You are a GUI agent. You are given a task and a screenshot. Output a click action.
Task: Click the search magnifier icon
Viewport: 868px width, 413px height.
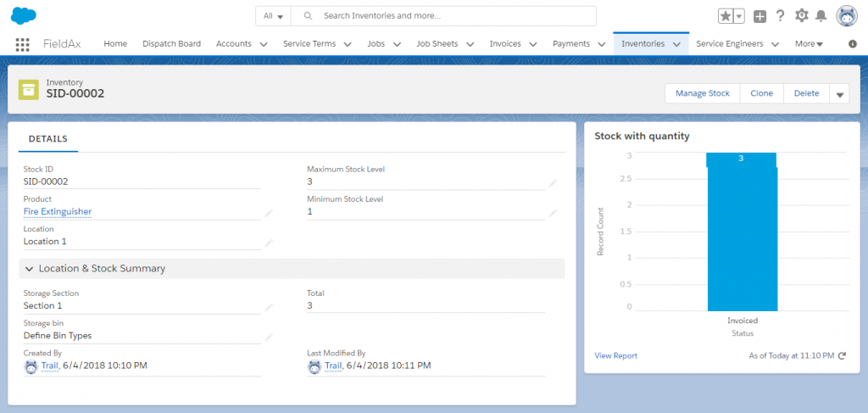click(x=309, y=16)
